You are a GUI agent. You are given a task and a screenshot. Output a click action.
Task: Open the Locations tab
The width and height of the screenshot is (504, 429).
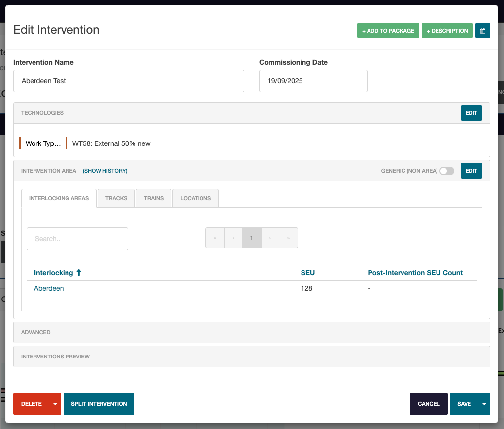(x=196, y=198)
